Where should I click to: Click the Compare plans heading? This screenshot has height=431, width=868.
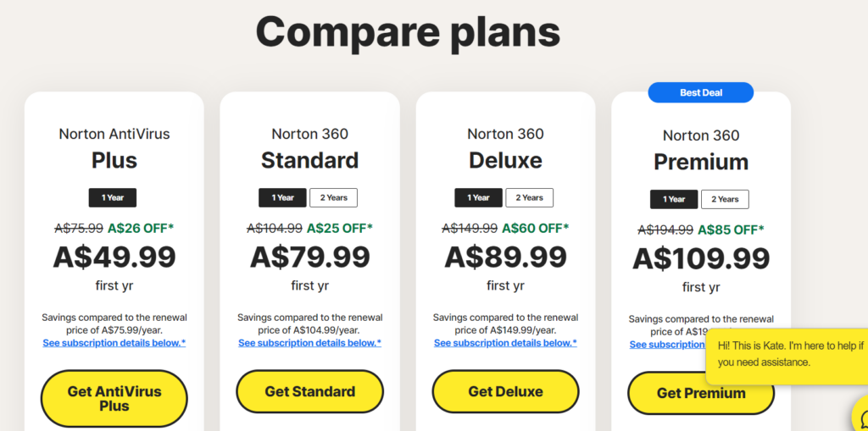tap(408, 31)
